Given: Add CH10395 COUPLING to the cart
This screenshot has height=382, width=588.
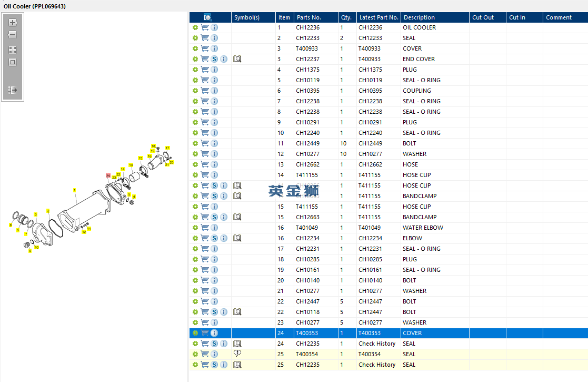Looking at the screenshot, I should coord(205,91).
